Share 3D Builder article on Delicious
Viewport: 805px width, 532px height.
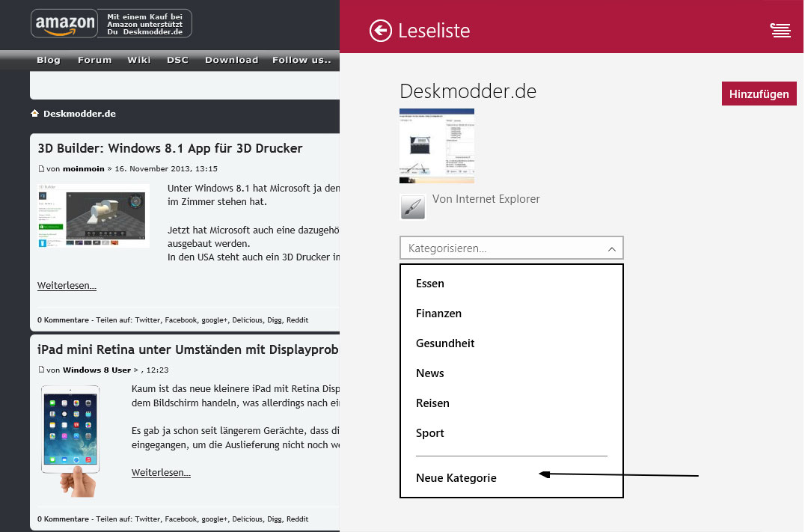(247, 320)
